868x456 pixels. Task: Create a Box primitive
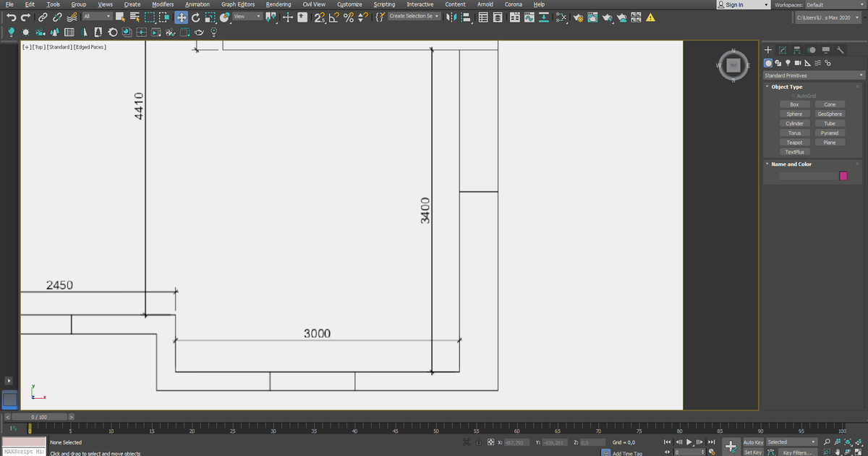coord(794,105)
